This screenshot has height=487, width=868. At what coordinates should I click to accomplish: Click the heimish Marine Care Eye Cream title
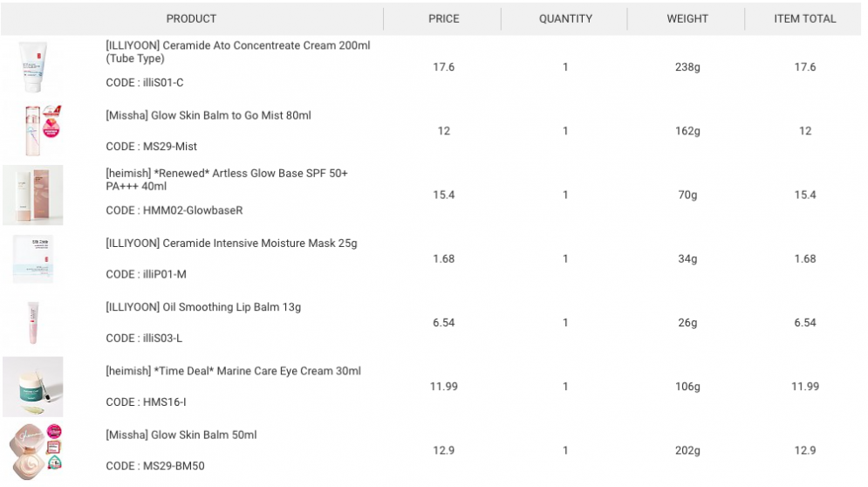coord(233,371)
